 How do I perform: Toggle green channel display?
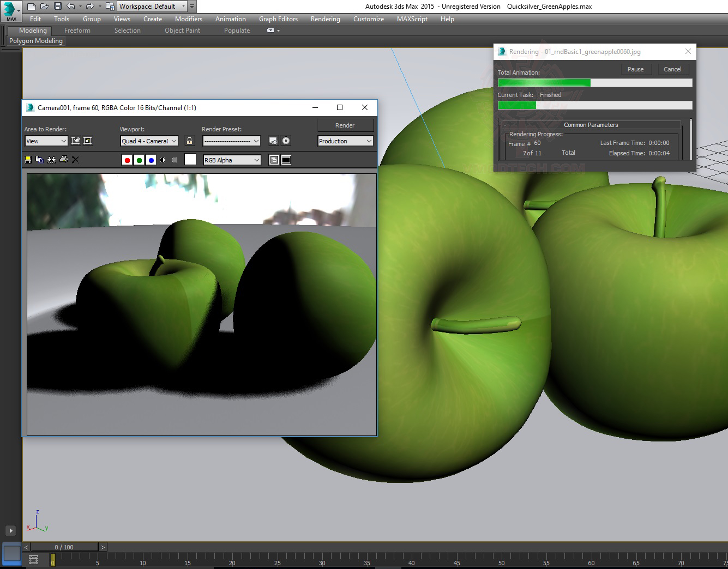pos(139,160)
